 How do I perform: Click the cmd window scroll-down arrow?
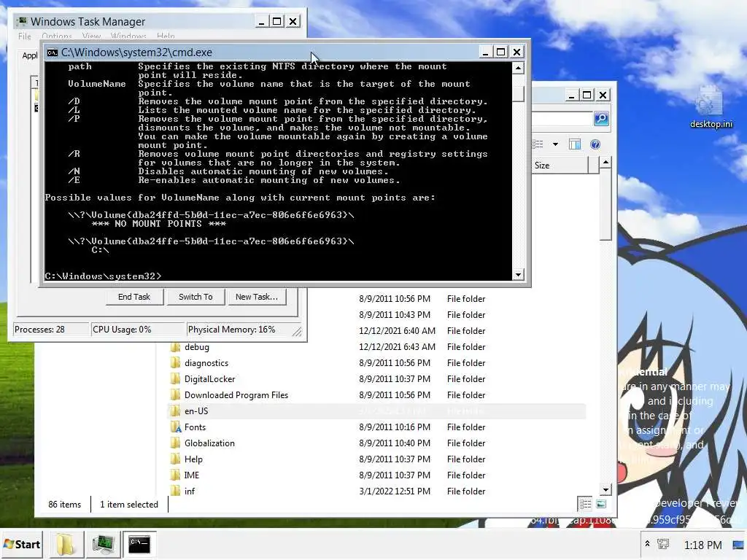tap(518, 274)
